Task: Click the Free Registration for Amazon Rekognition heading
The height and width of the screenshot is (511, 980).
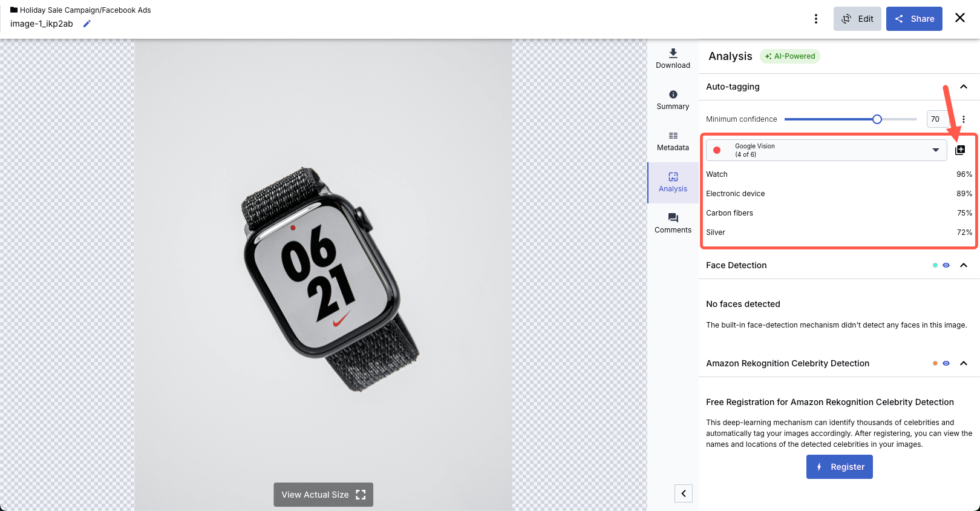Action: point(830,402)
